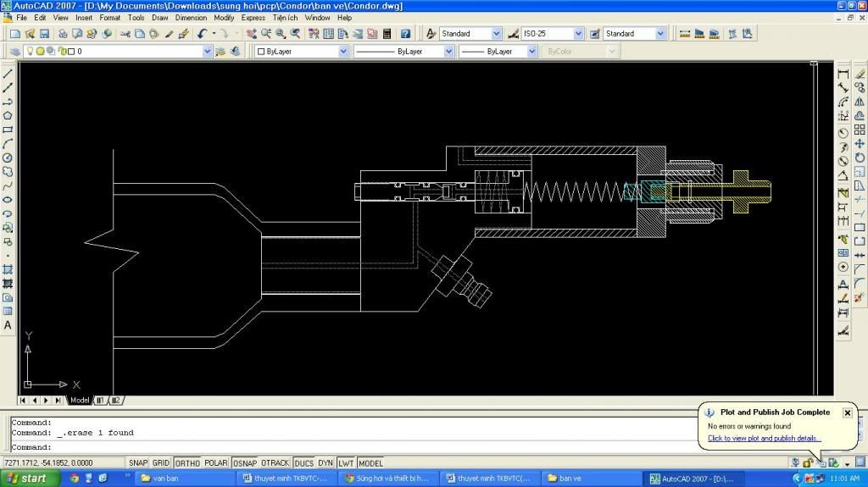
Task: Select the Move tool in Modify toolbar
Action: [x=860, y=144]
